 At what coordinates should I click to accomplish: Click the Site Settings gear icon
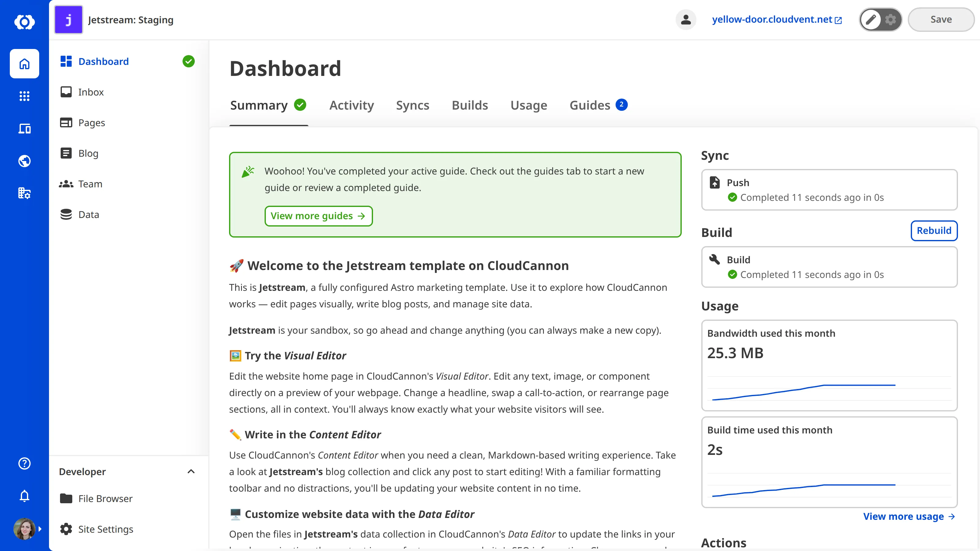point(66,529)
